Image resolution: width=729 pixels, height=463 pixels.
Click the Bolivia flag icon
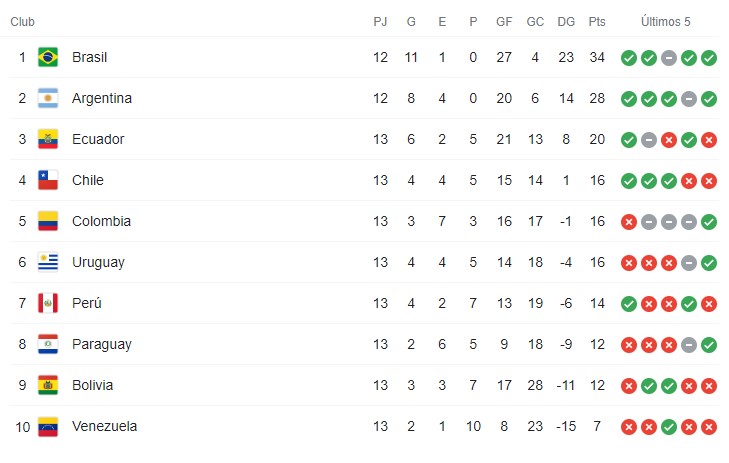click(48, 385)
